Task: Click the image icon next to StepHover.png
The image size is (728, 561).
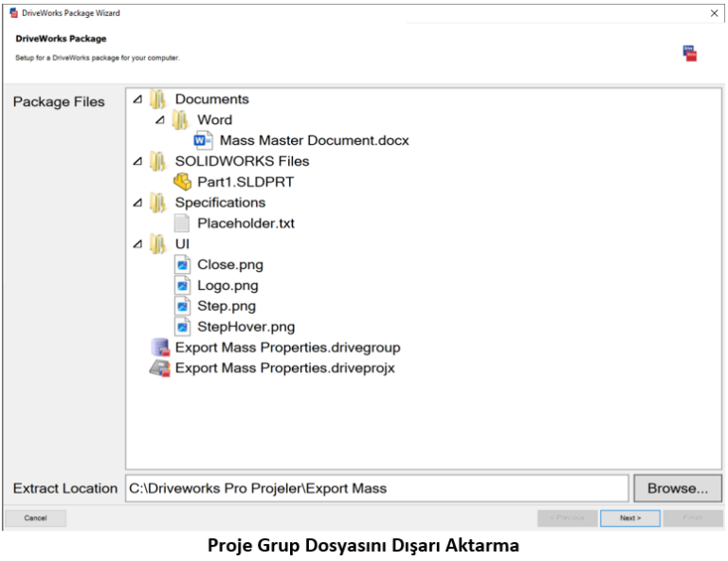Action: click(182, 327)
